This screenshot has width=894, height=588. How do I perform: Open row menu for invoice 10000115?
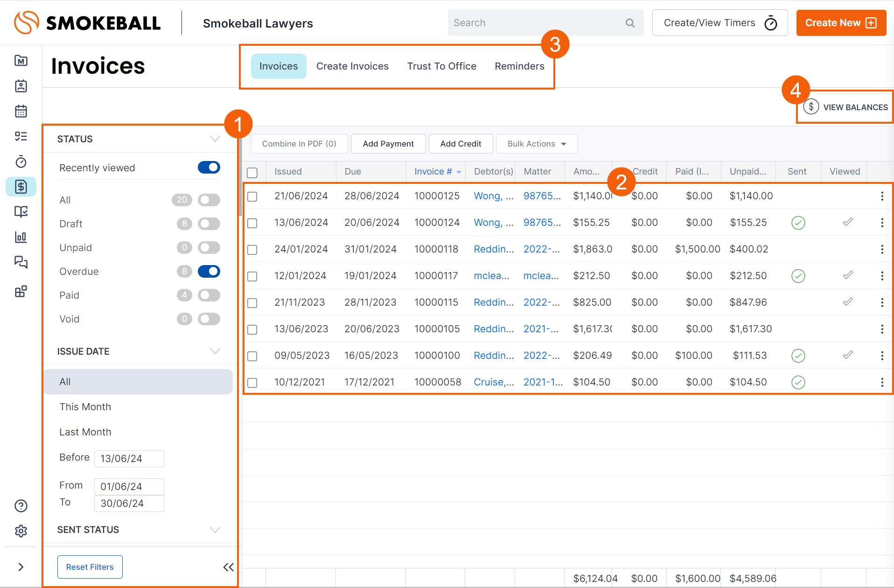882,302
